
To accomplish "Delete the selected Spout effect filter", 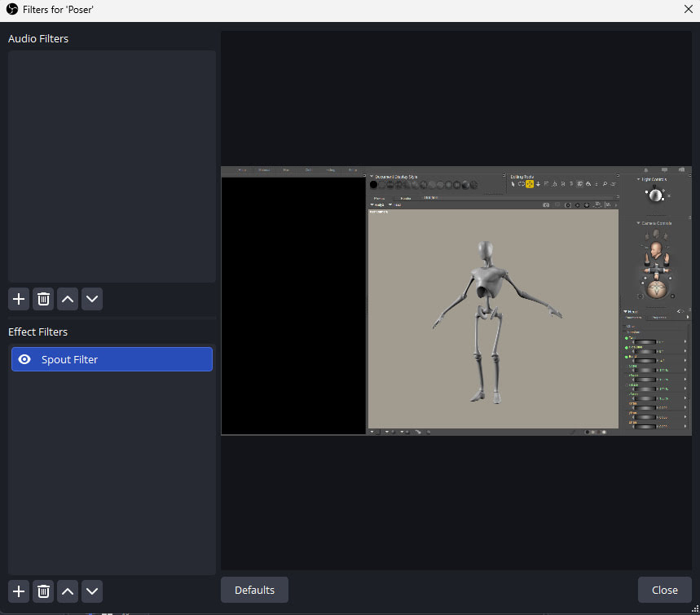I will pos(43,591).
